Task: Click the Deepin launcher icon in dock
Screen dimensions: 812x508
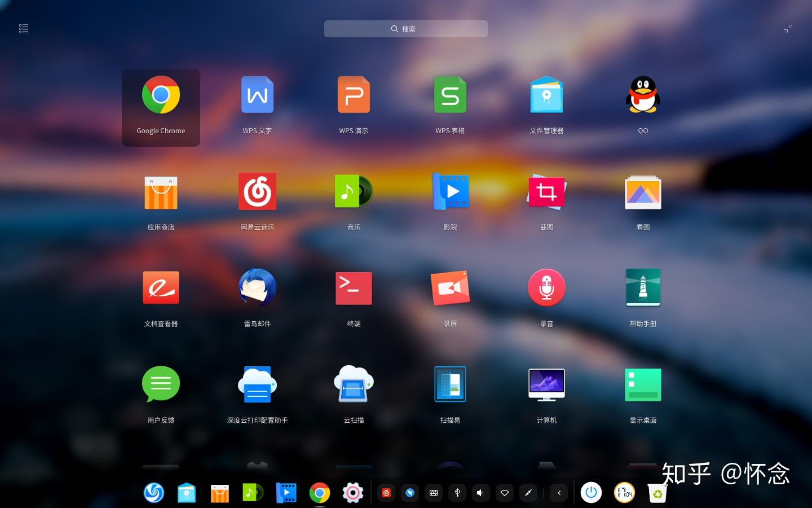Action: point(153,493)
